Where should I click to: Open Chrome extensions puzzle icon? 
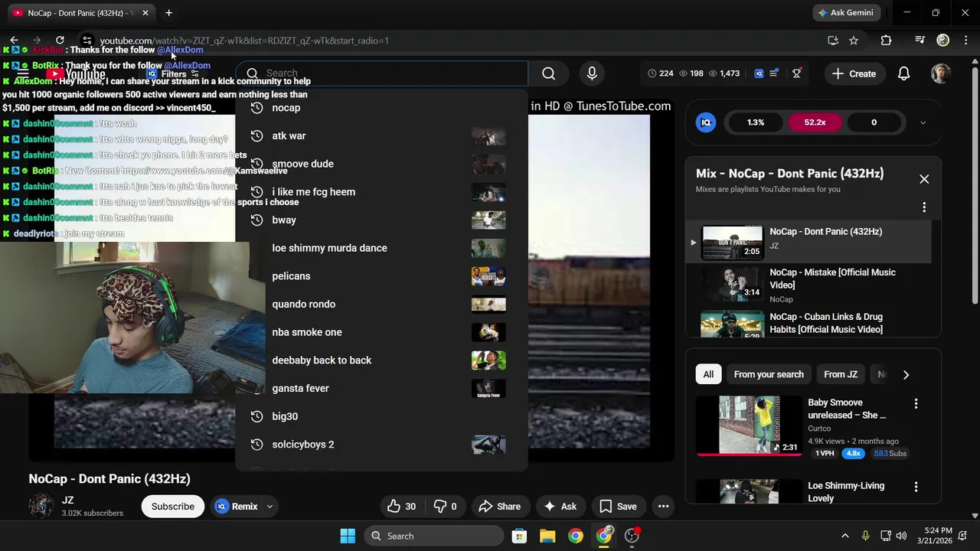tap(886, 41)
